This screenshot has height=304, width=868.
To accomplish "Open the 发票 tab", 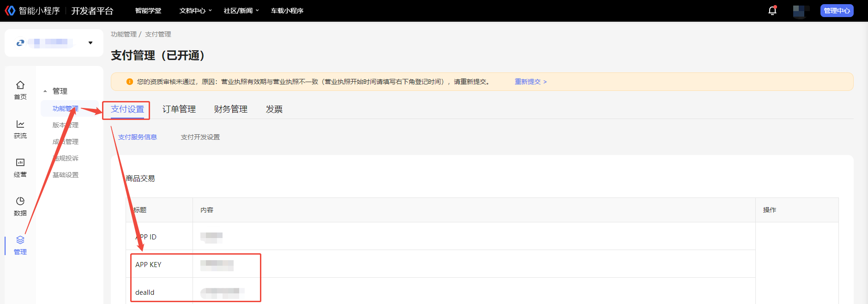I will (274, 109).
